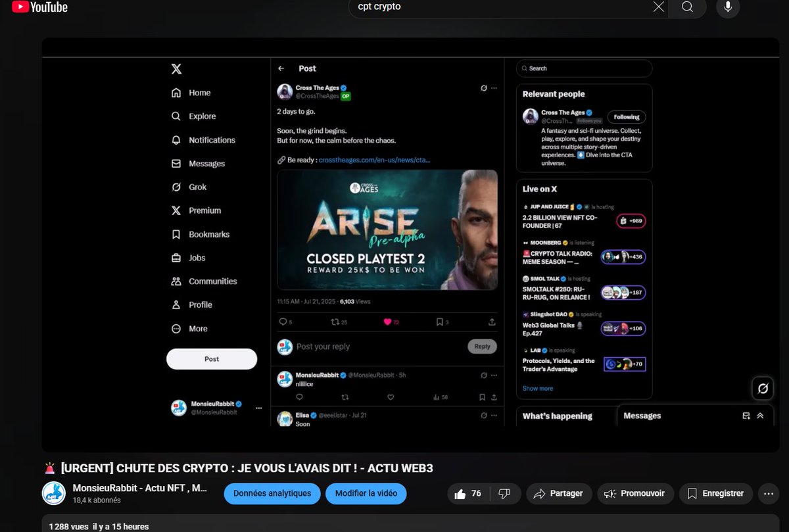Toggle the heart like on the ARISE post
789x532 pixels.
coord(389,322)
